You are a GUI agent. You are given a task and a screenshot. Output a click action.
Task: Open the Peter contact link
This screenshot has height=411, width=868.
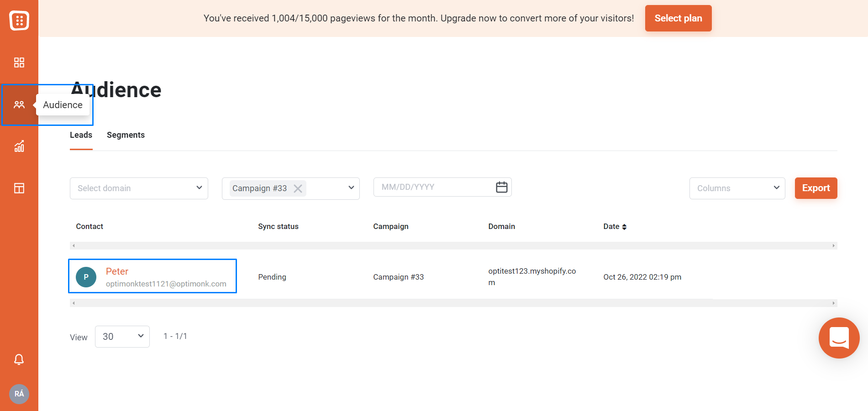pyautogui.click(x=117, y=271)
